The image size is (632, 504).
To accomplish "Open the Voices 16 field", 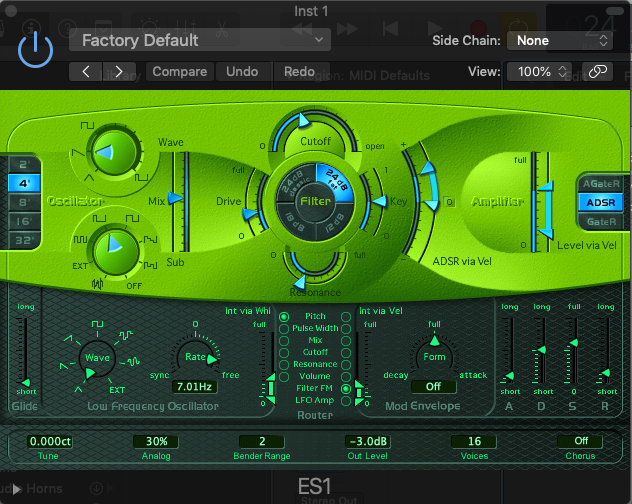I will [474, 442].
